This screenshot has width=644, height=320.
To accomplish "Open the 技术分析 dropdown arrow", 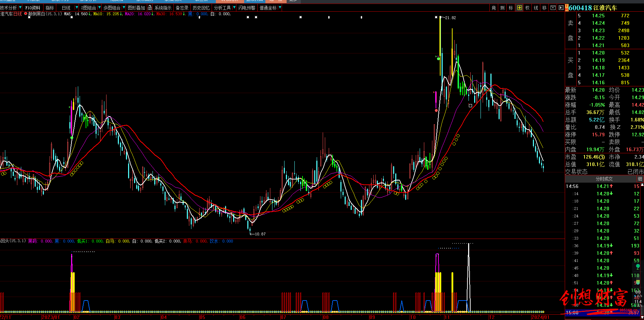I will (x=20, y=8).
